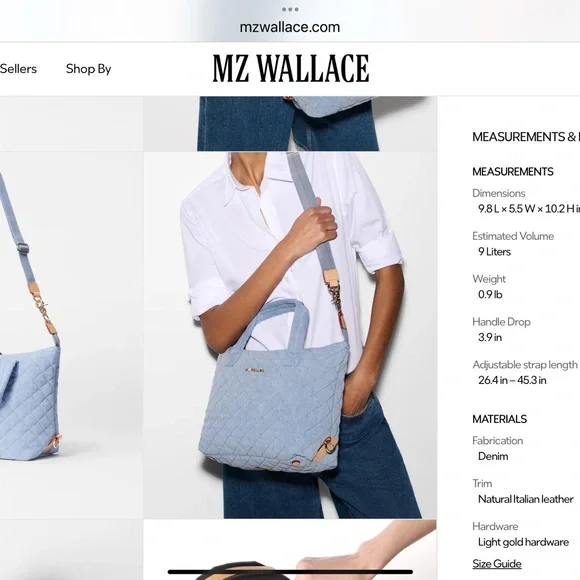Click the Adjustable strap length value

[x=512, y=380]
